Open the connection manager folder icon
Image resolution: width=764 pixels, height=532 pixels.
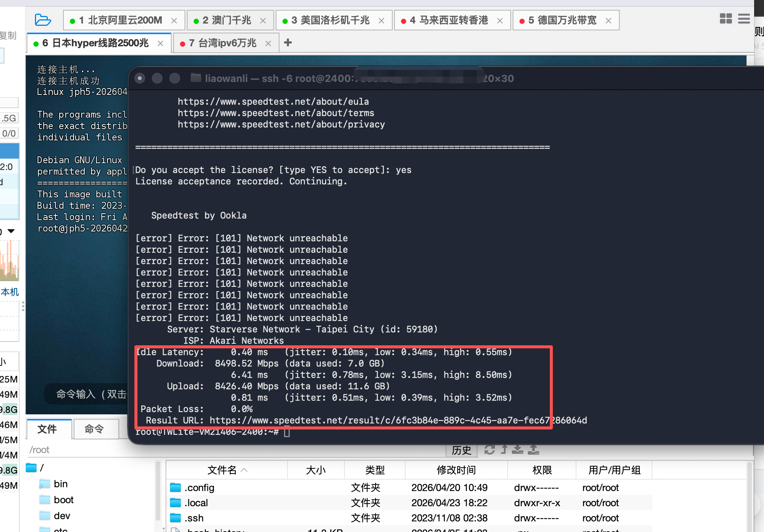coord(43,20)
